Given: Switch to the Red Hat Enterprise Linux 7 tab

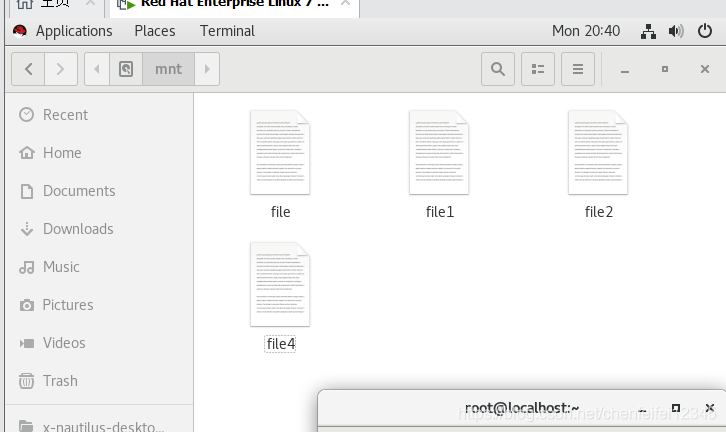Looking at the screenshot, I should [x=234, y=6].
